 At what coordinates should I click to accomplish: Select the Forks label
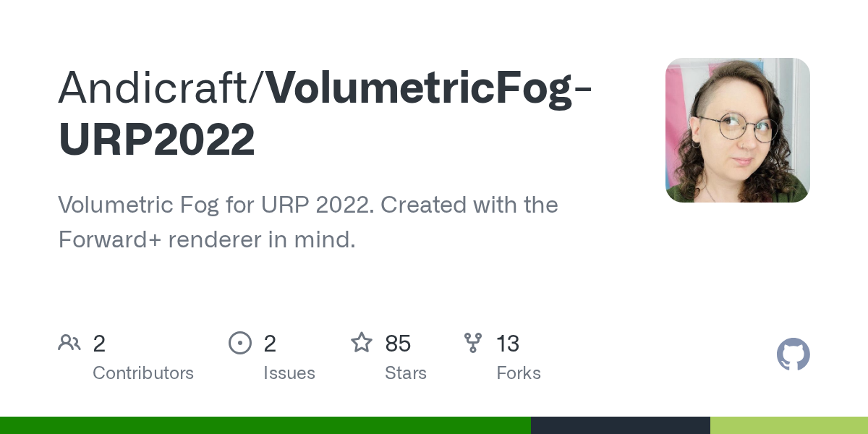[x=519, y=373]
